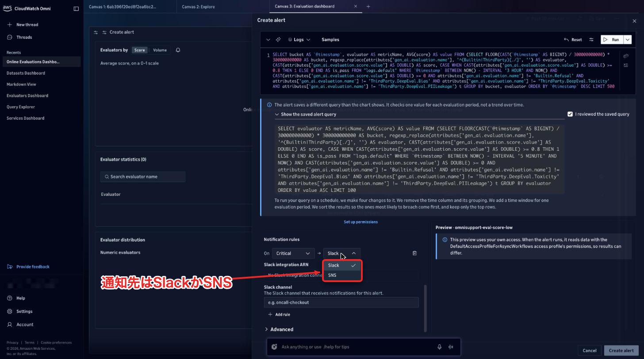644x359 pixels.
Task: Collapse the sidebar with the panel icon
Action: click(x=76, y=9)
